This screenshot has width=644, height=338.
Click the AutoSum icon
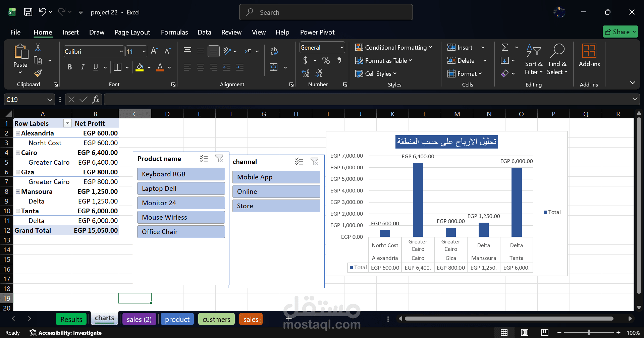pyautogui.click(x=505, y=47)
